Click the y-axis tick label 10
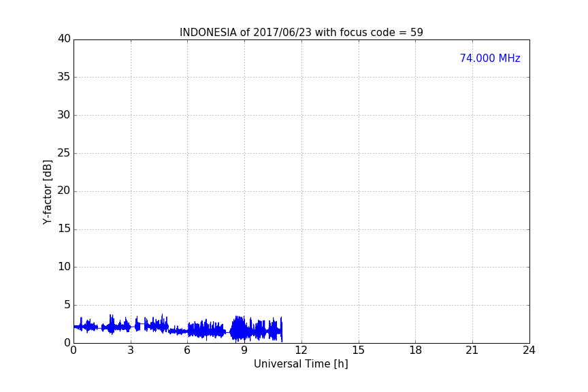 click(x=64, y=267)
